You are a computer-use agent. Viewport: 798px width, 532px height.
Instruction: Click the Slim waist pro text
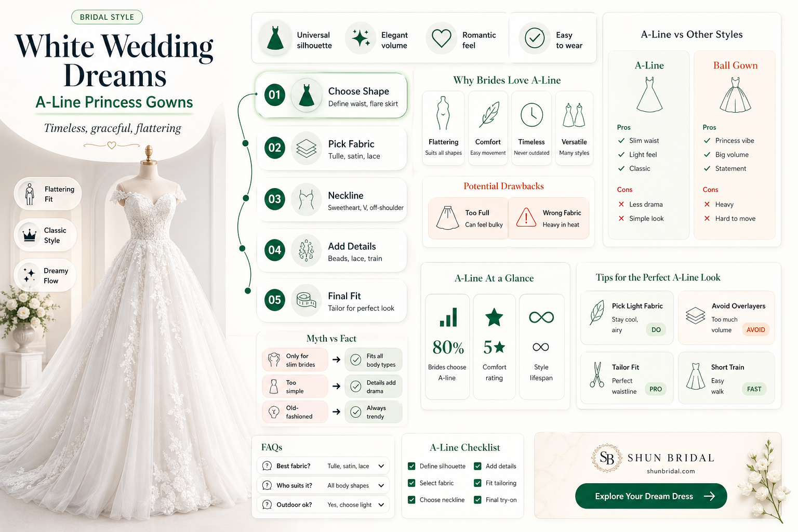click(644, 140)
